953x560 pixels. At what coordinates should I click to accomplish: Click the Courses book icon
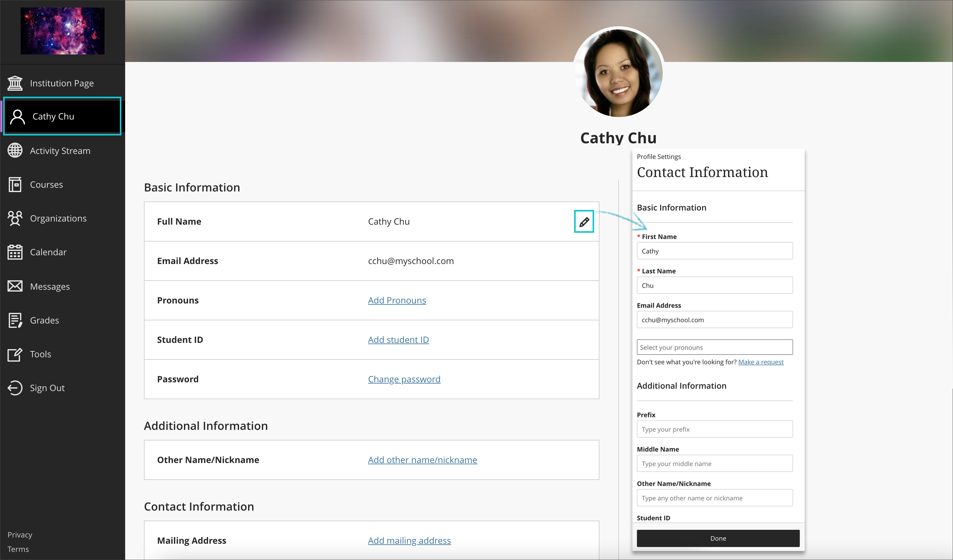[15, 185]
